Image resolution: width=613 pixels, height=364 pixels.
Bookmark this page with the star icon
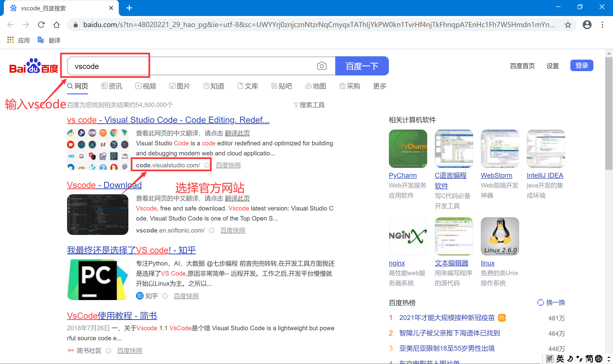pyautogui.click(x=568, y=25)
